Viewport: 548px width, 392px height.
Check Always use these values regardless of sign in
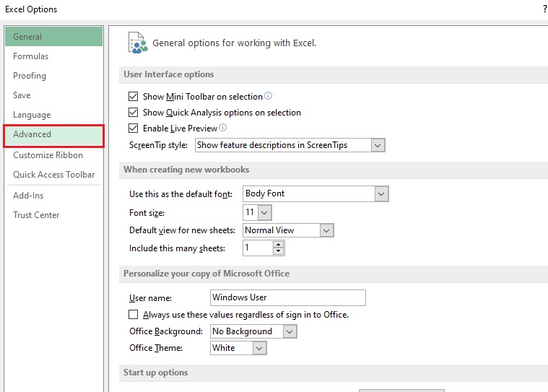coord(133,315)
